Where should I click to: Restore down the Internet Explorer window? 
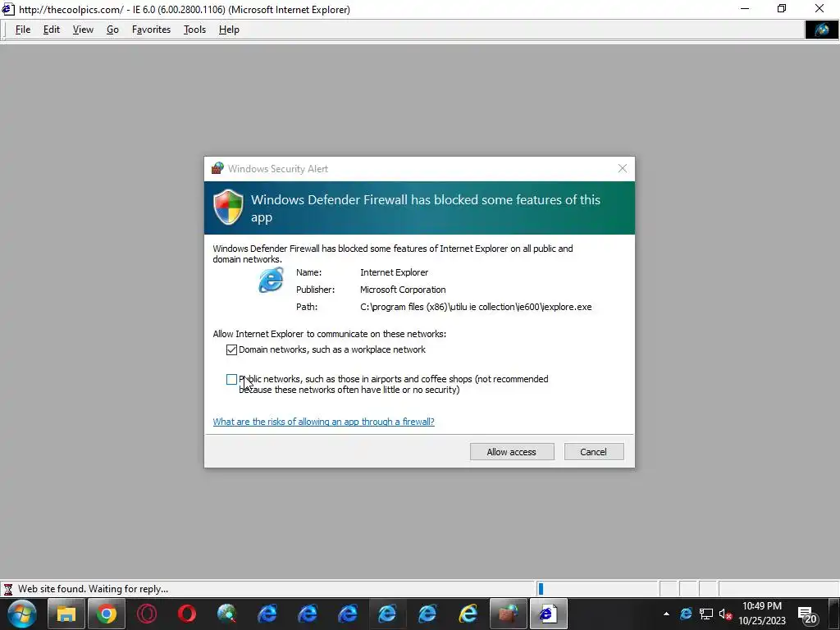(782, 8)
